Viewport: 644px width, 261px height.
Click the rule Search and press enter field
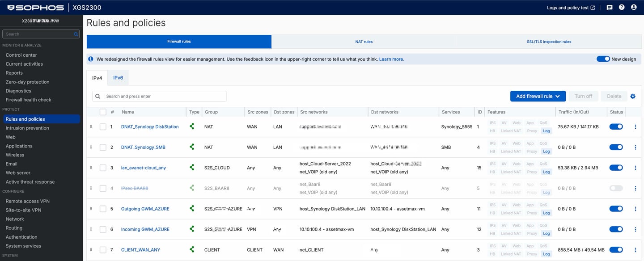160,96
